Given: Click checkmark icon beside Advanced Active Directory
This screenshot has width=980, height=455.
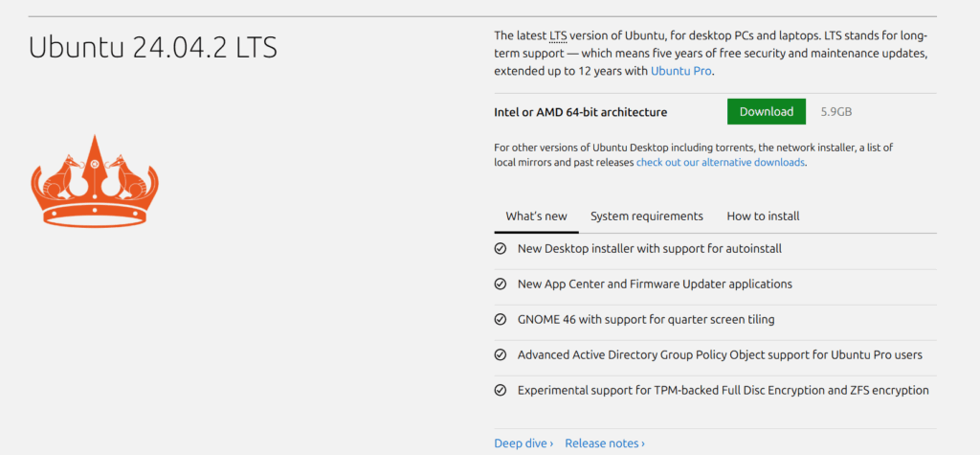Looking at the screenshot, I should point(500,354).
